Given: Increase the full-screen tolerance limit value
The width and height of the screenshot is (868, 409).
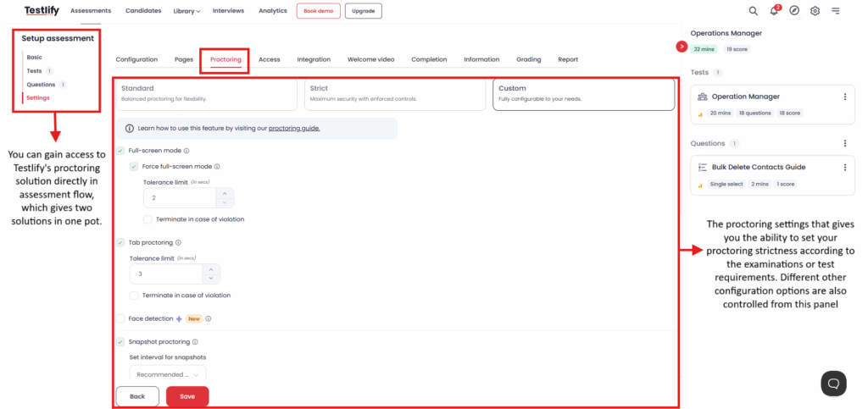Looking at the screenshot, I should coord(224,193).
